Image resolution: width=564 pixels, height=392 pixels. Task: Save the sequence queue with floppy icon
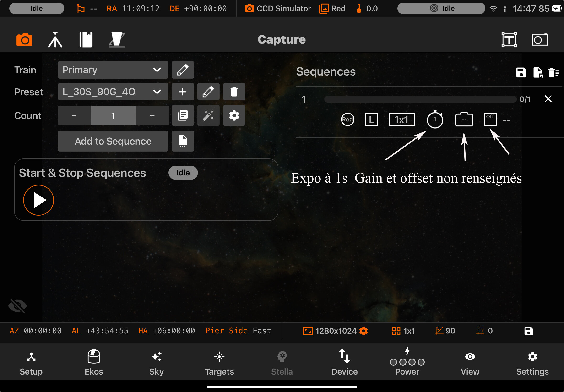[x=521, y=72]
